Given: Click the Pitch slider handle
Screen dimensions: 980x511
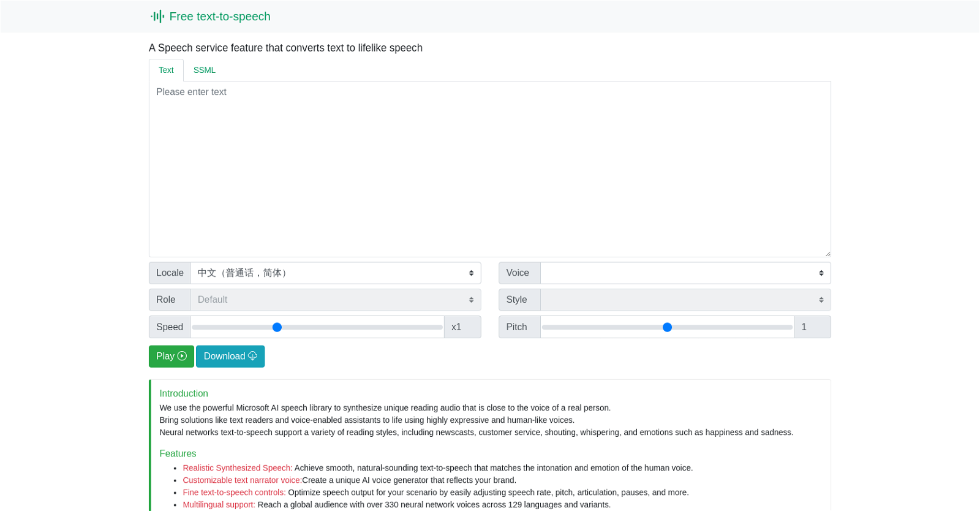Looking at the screenshot, I should tap(668, 327).
